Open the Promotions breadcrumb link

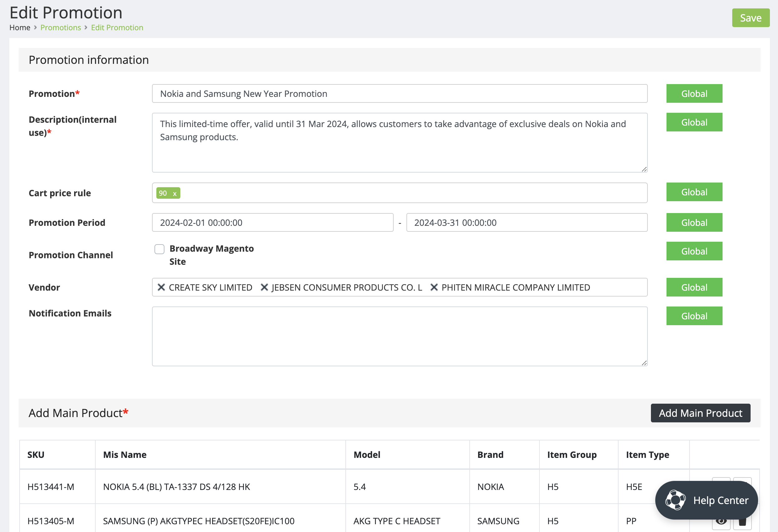(x=61, y=27)
